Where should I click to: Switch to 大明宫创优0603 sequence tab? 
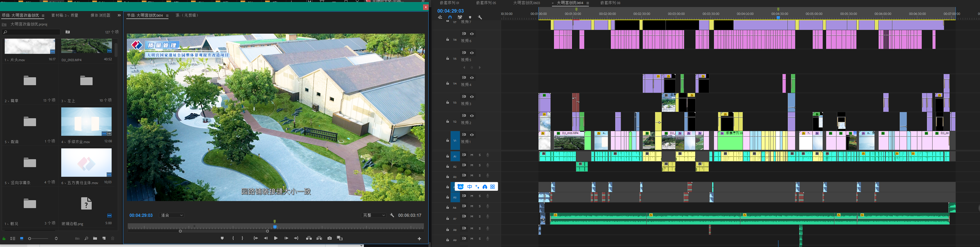click(x=526, y=3)
